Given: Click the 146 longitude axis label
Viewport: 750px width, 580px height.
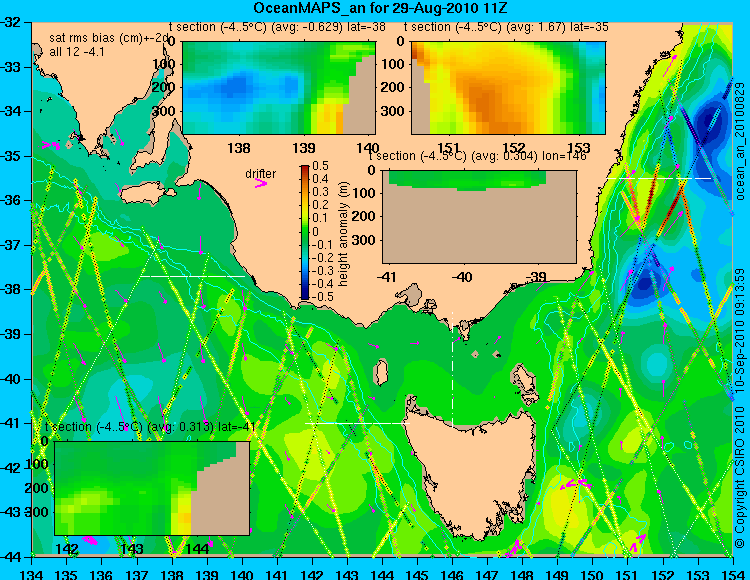Looking at the screenshot, I should (x=452, y=574).
